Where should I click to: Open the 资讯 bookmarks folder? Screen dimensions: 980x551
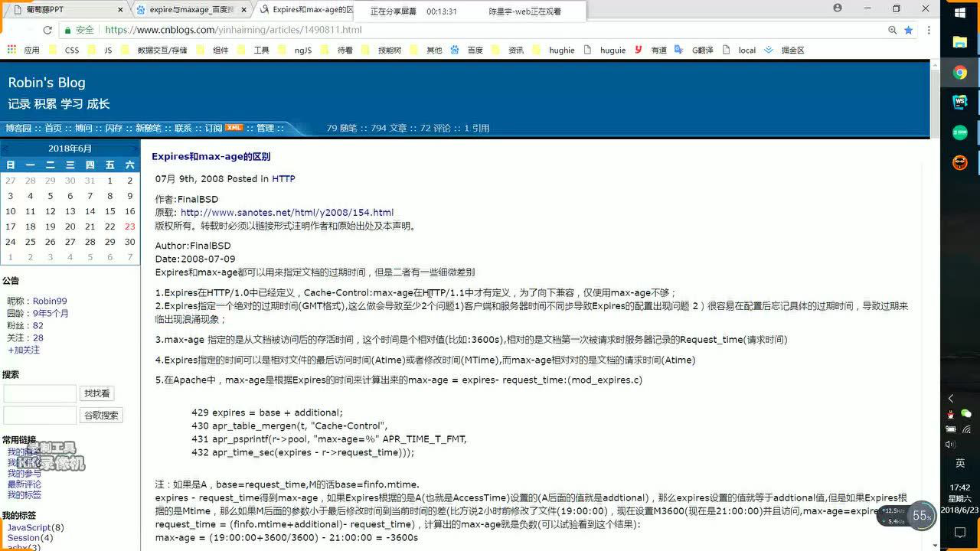(x=508, y=50)
